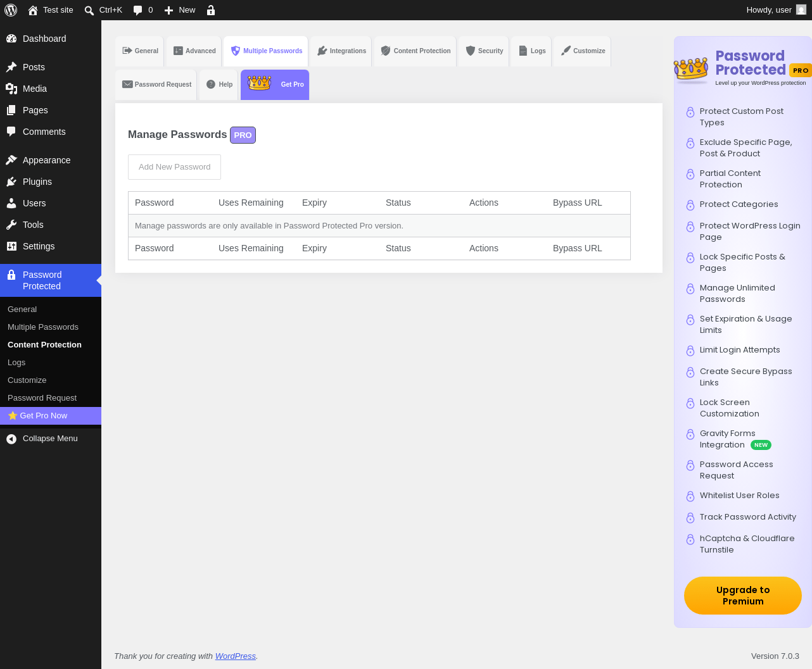Open the Media library menu
Viewport: 812px width, 669px height.
point(51,89)
